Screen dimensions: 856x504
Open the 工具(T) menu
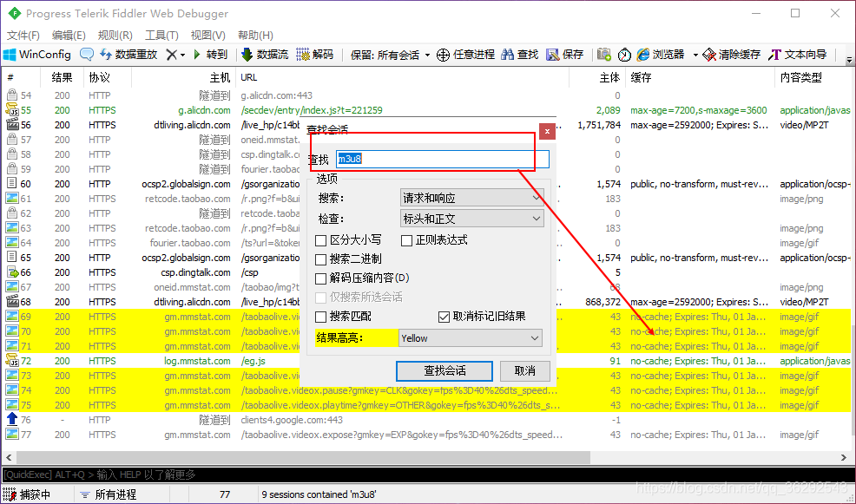click(x=161, y=35)
